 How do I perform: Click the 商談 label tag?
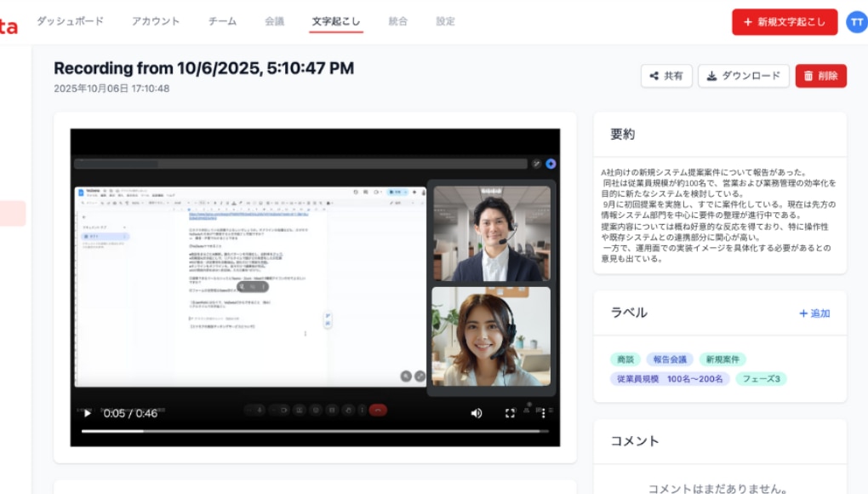click(625, 359)
